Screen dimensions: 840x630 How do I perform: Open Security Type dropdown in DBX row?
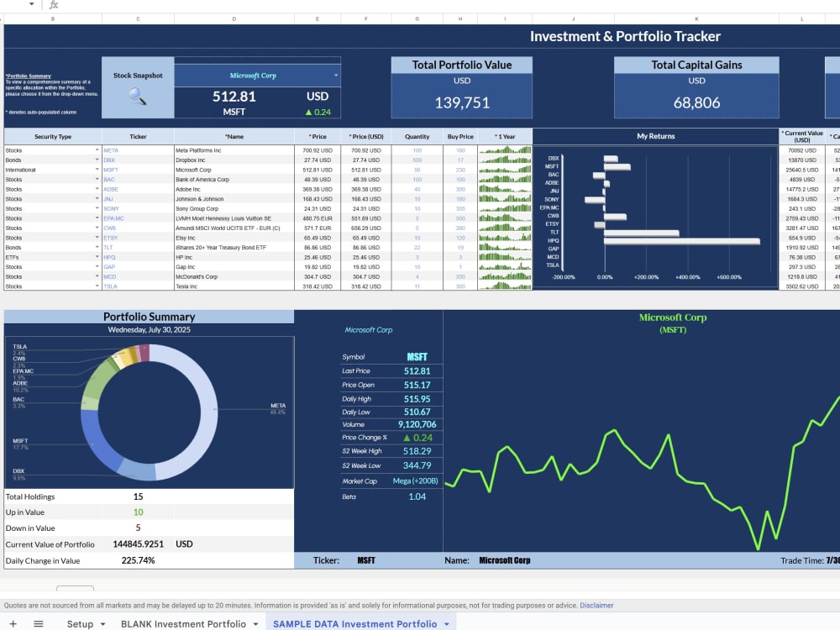tap(97, 160)
